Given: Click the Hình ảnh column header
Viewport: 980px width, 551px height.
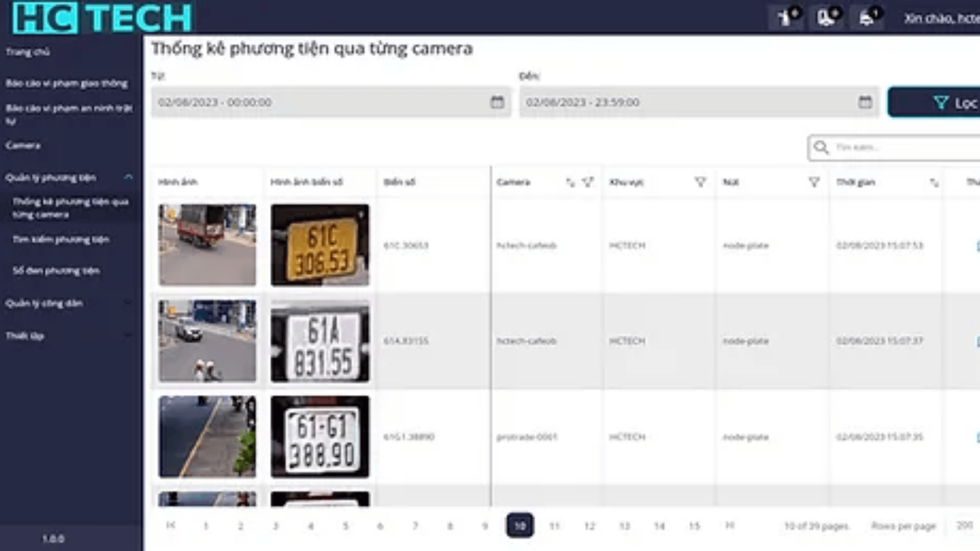Looking at the screenshot, I should [x=178, y=182].
